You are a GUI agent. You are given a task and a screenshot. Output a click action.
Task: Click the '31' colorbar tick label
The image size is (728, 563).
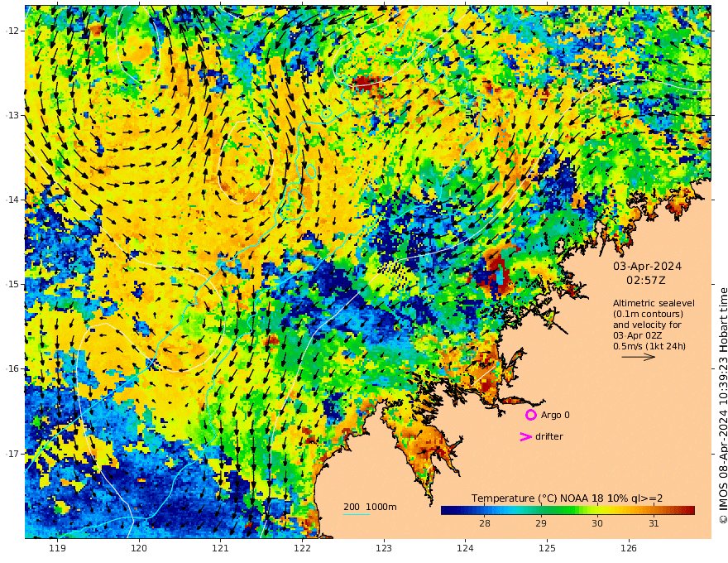(x=654, y=523)
